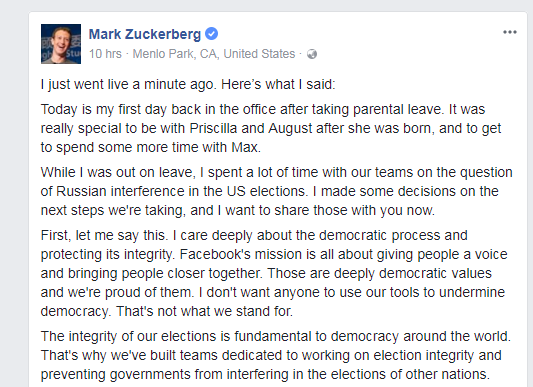Click the paragraph starting 'The integrity of our elections'
533x387 pixels.
tap(276, 355)
